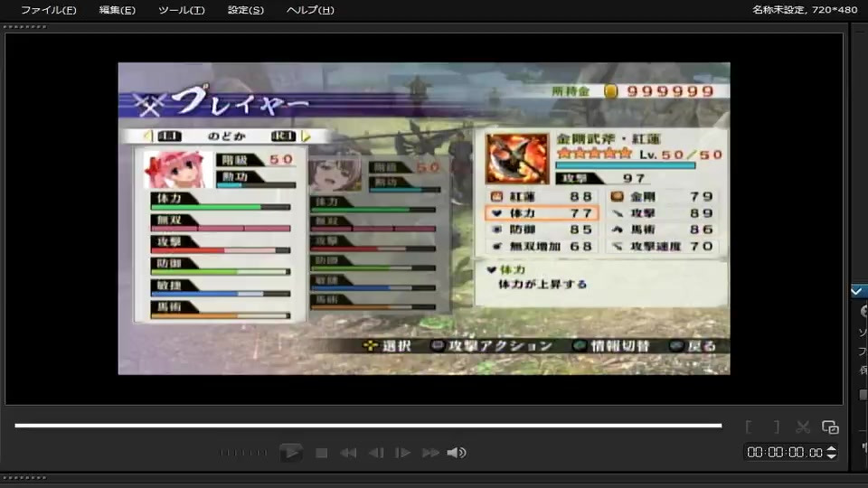Increase the timecode with the up arrow
868x488 pixels.
pyautogui.click(x=831, y=449)
